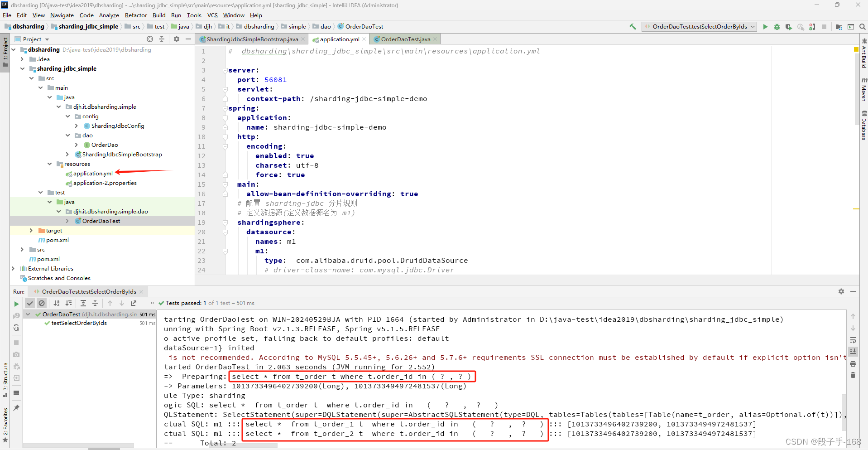Rerun tests with green play in Run panel

pyautogui.click(x=16, y=304)
